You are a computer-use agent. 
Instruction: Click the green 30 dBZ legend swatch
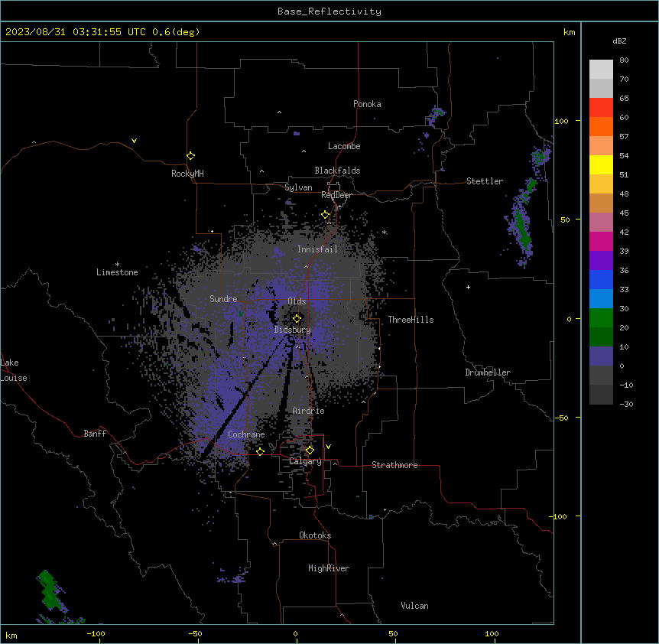(601, 318)
